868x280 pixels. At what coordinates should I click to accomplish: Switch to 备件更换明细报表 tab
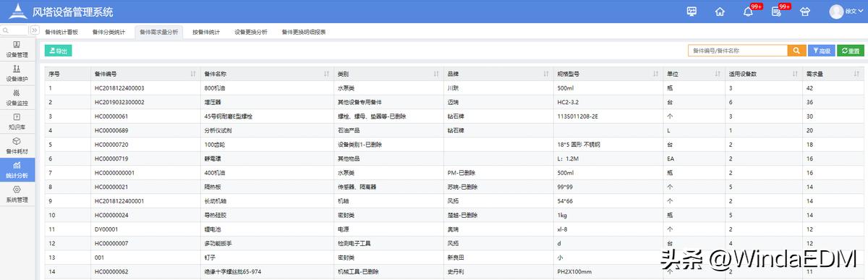tap(303, 32)
